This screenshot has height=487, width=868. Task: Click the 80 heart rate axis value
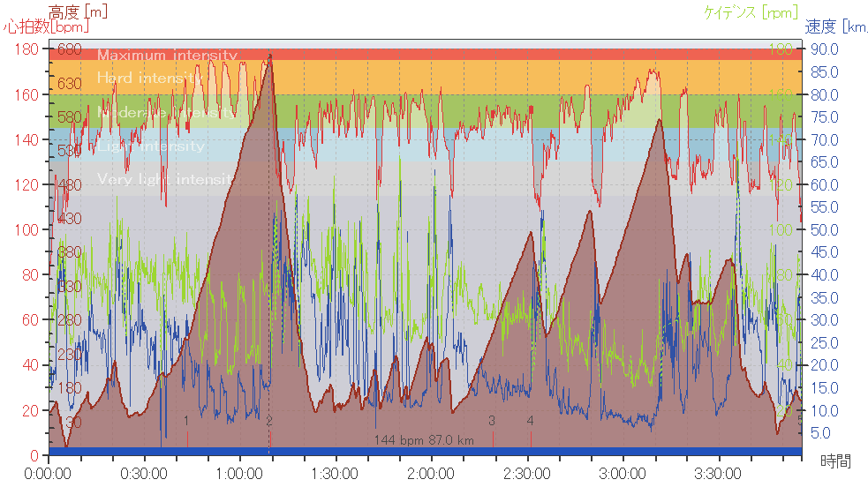[30, 274]
